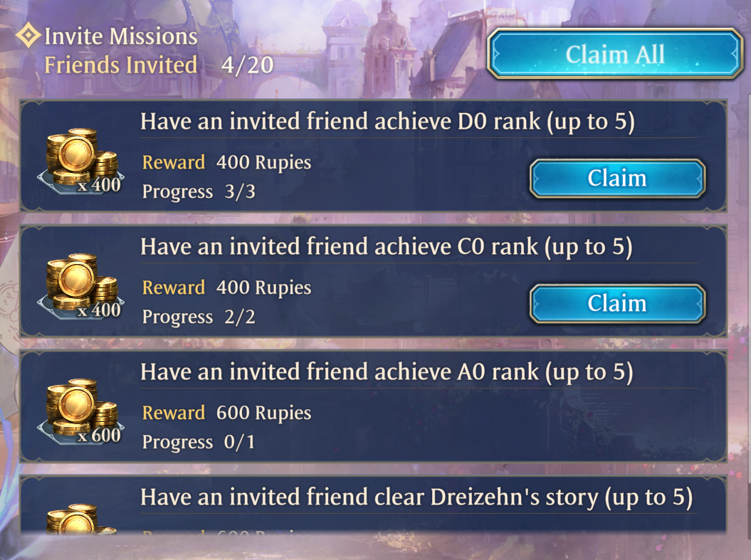
Task: Select the Dreizehn's story mission entry
Action: (373, 504)
